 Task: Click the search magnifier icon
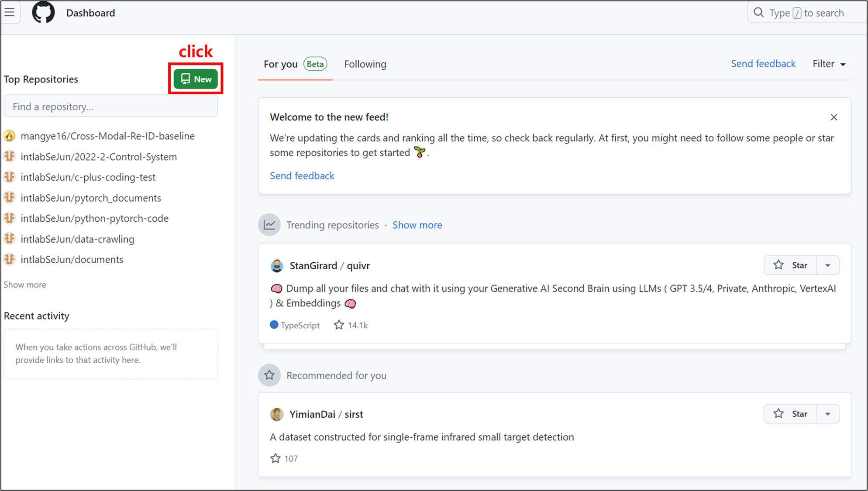759,13
